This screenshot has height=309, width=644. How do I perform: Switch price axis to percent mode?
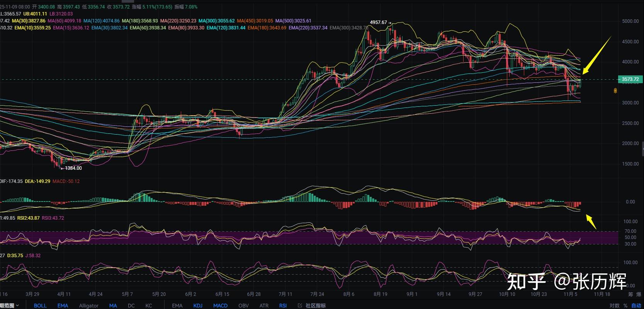(x=625, y=306)
